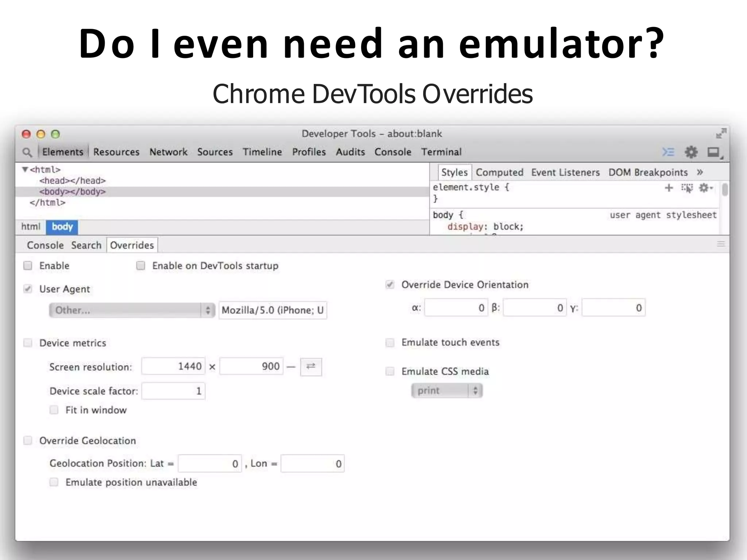The image size is (747, 560).
Task: Click the drawer drag handle lines icon
Action: coord(721,244)
